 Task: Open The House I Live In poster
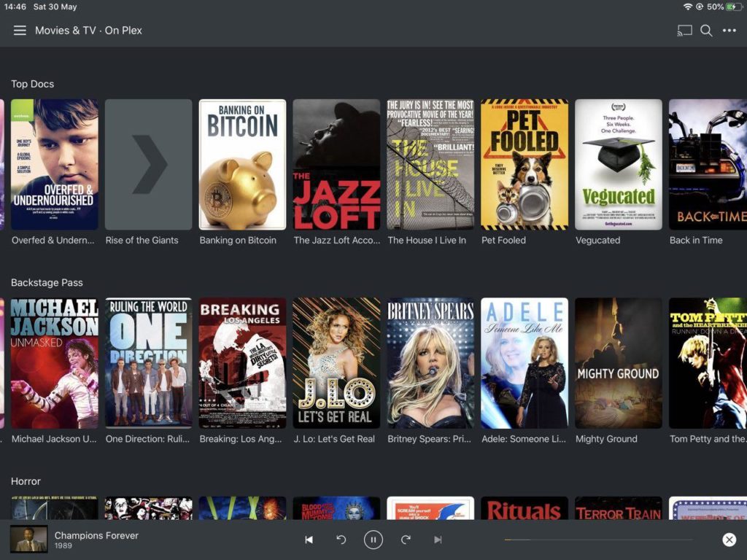(x=430, y=164)
